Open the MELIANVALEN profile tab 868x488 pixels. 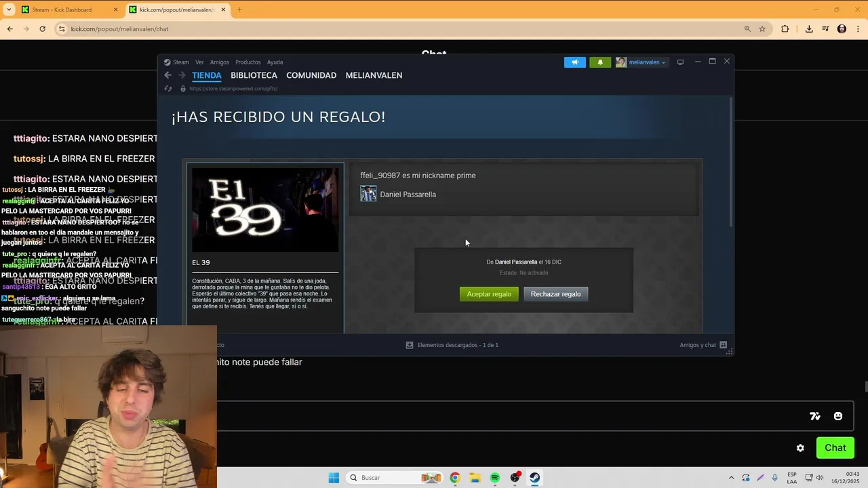pos(374,75)
